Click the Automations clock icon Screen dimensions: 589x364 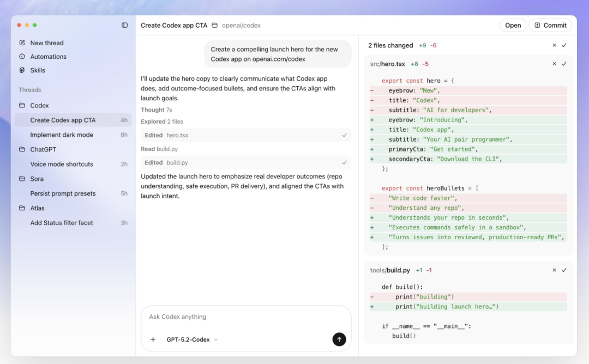[22, 56]
